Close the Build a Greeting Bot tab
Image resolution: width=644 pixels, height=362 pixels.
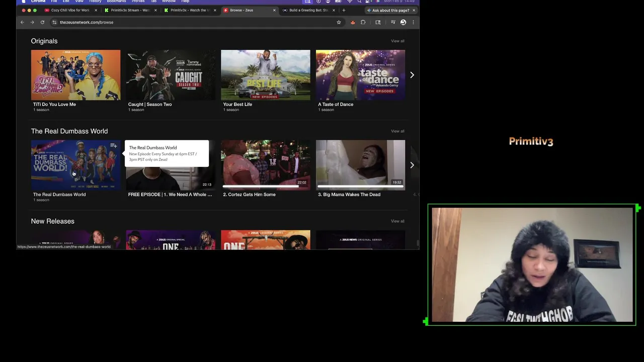tap(334, 10)
